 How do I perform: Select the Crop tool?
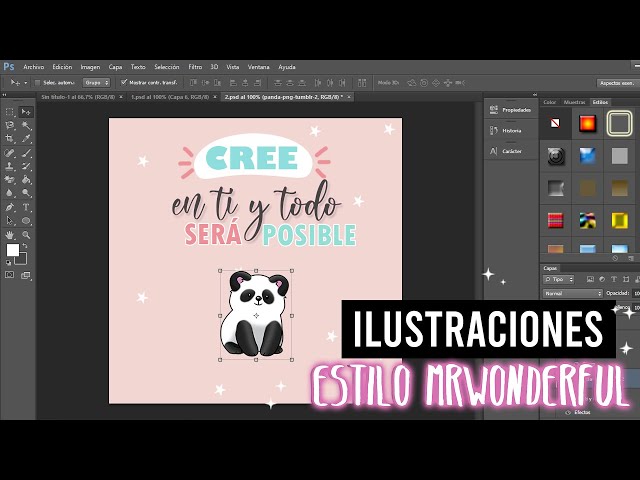[x=10, y=139]
